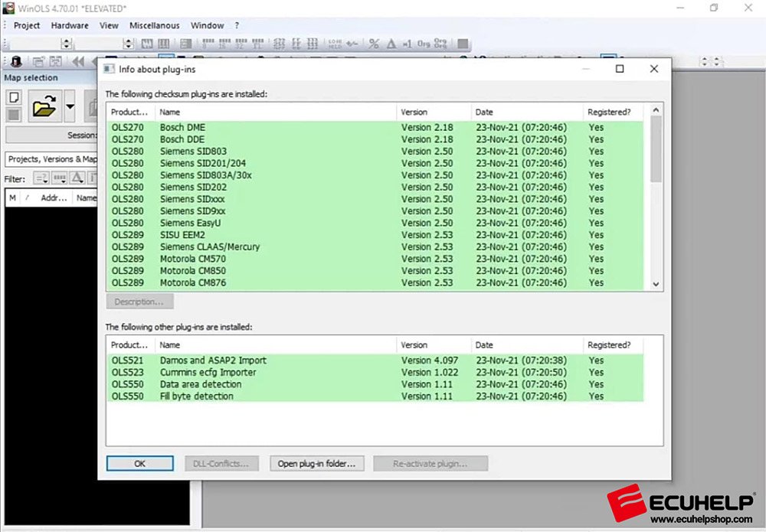The height and width of the screenshot is (532, 766).
Task: Click the black top hat toolbar icon
Action: tap(16, 61)
